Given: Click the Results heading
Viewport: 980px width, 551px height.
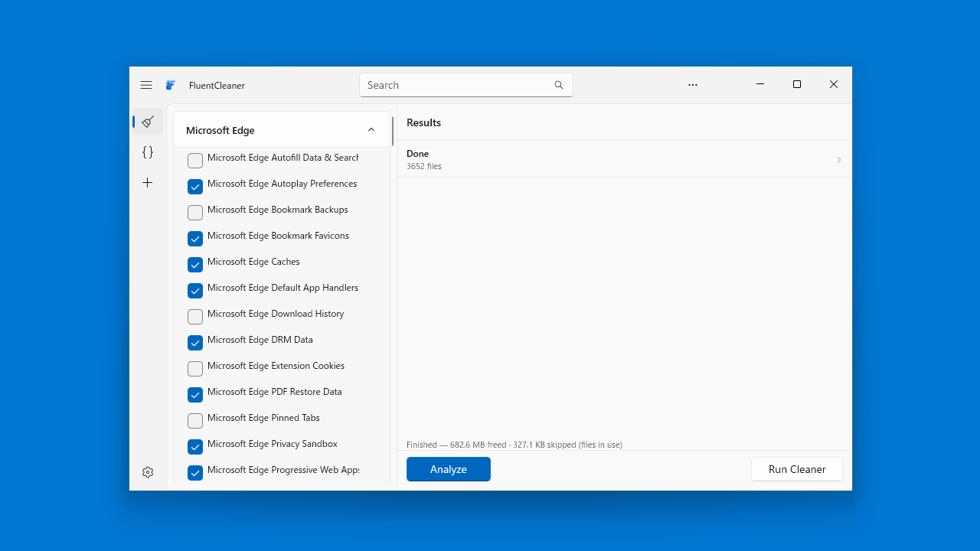Looking at the screenshot, I should pos(424,122).
